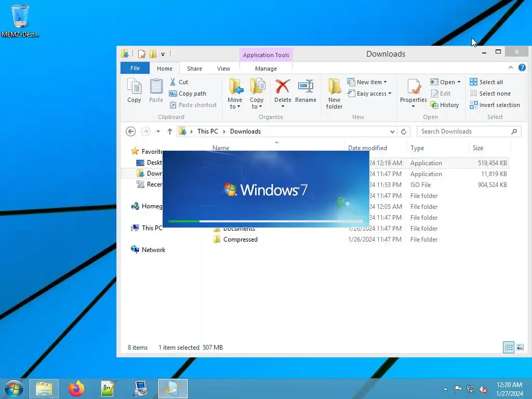The width and height of the screenshot is (532, 399).
Task: Open Firefox from the taskbar
Action: [x=76, y=389]
